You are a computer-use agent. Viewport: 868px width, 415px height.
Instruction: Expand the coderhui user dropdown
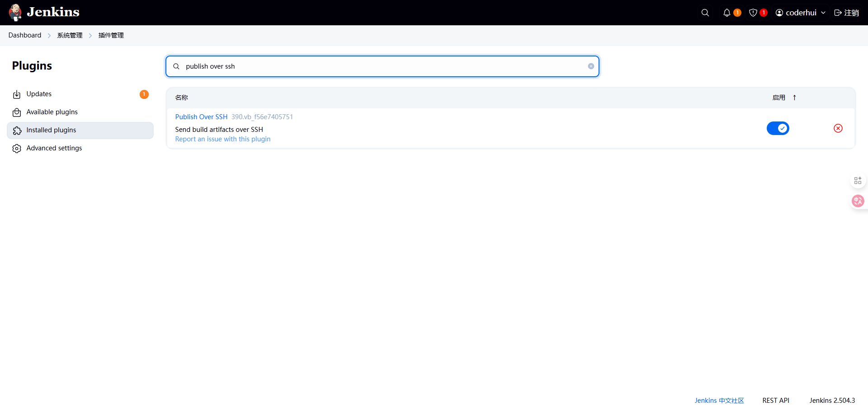coord(823,13)
